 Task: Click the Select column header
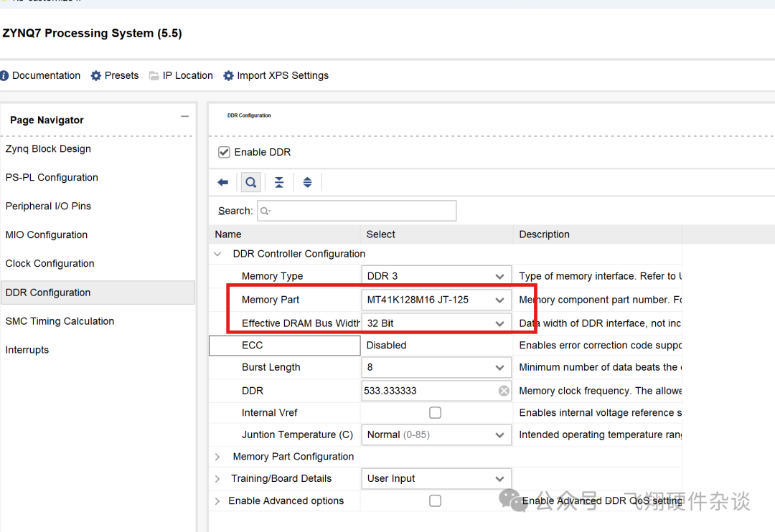coord(438,234)
